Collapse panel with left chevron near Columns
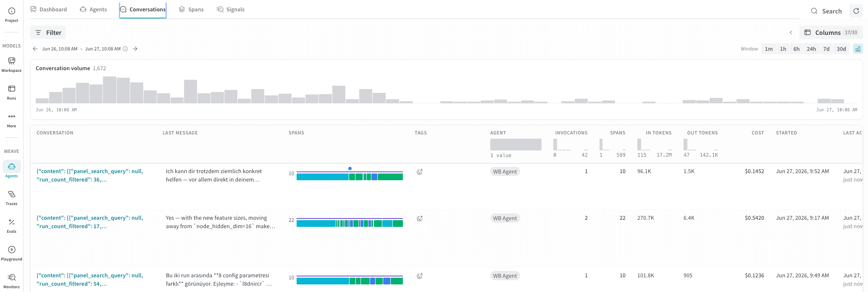Screen dimensions: 868x292 click(x=791, y=32)
